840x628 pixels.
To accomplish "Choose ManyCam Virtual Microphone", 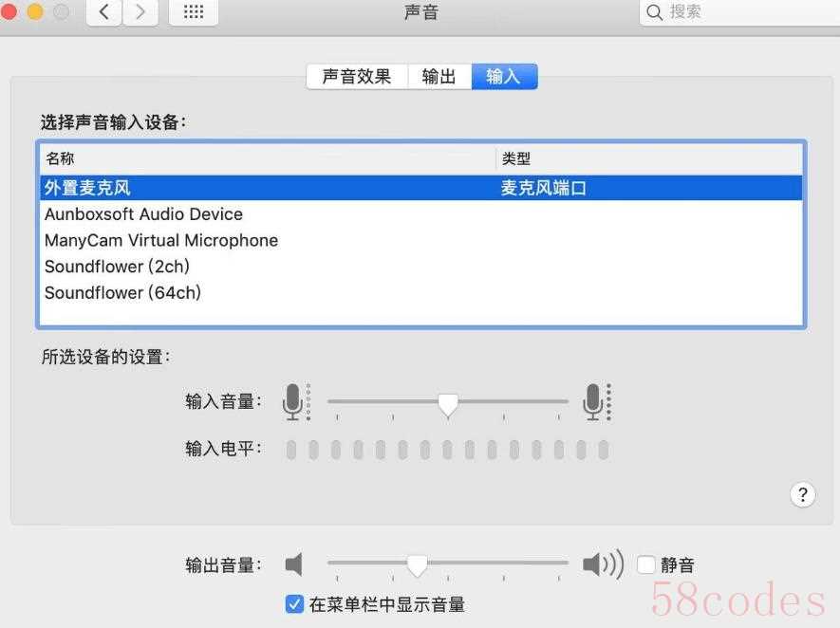I will (421, 240).
